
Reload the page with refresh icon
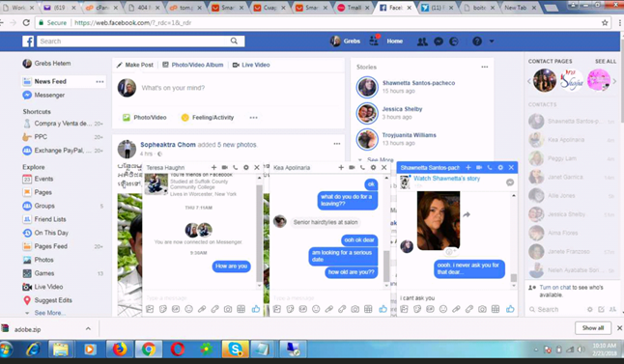click(26, 22)
